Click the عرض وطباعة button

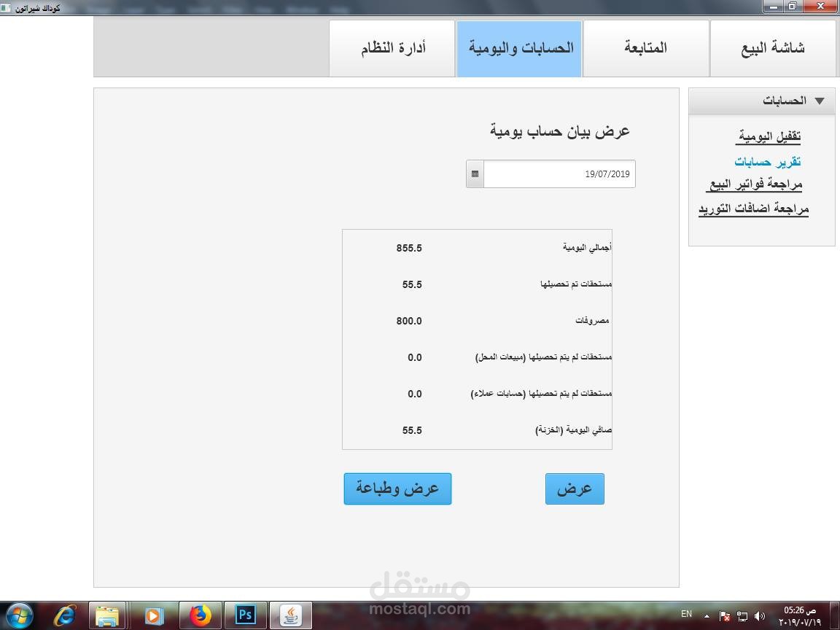point(397,489)
